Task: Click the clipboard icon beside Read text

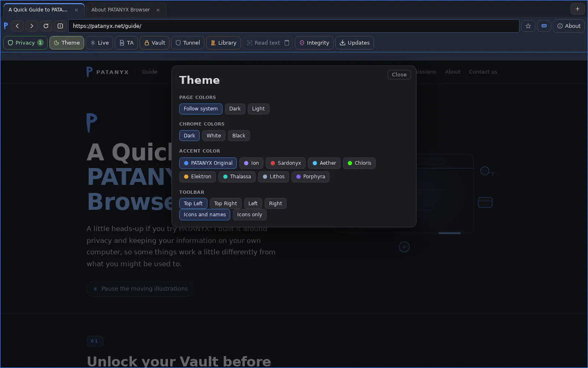Action: pyautogui.click(x=287, y=43)
